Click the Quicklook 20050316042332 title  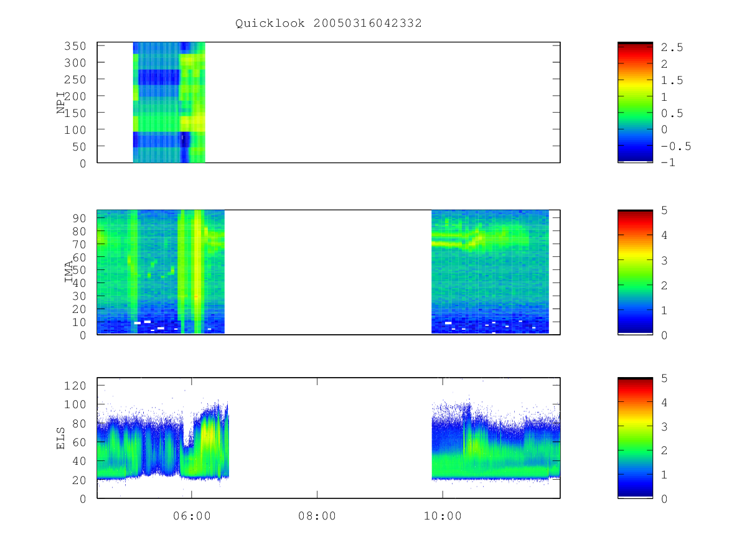coord(329,23)
